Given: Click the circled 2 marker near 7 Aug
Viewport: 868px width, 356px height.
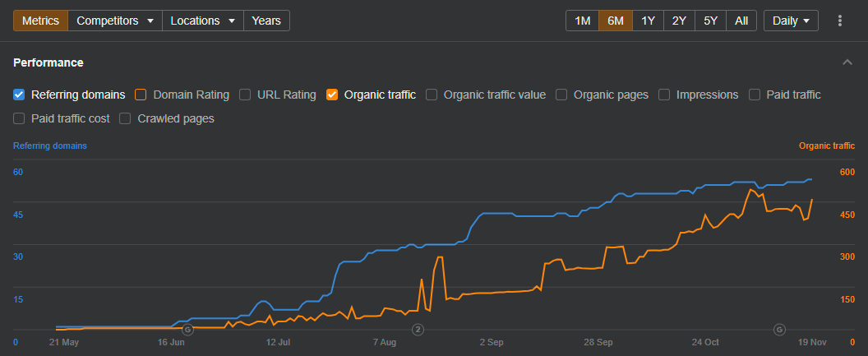Looking at the screenshot, I should tap(418, 330).
